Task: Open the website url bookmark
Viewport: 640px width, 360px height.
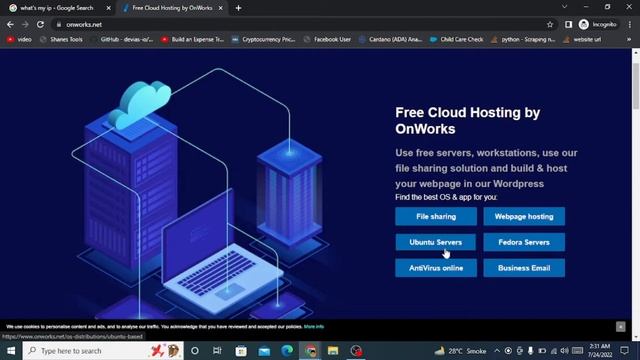Action: [582, 40]
